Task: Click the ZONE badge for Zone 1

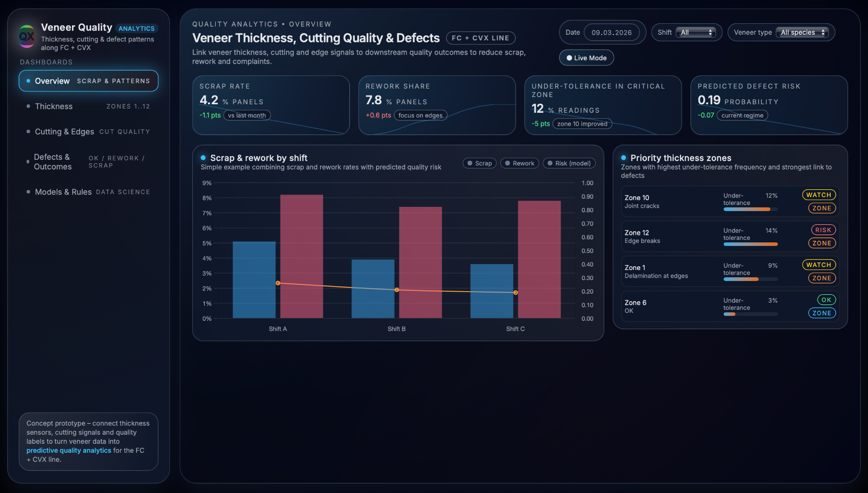Action: click(821, 278)
